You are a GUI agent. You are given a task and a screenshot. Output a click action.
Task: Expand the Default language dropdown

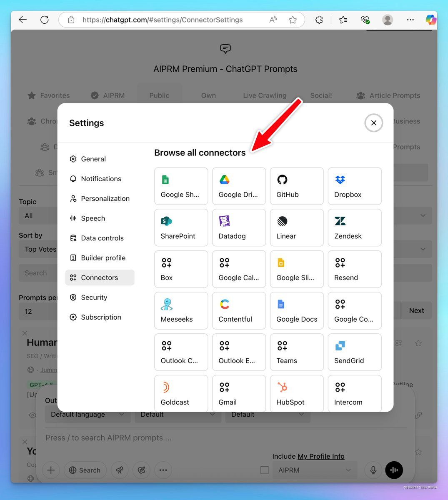(x=88, y=415)
